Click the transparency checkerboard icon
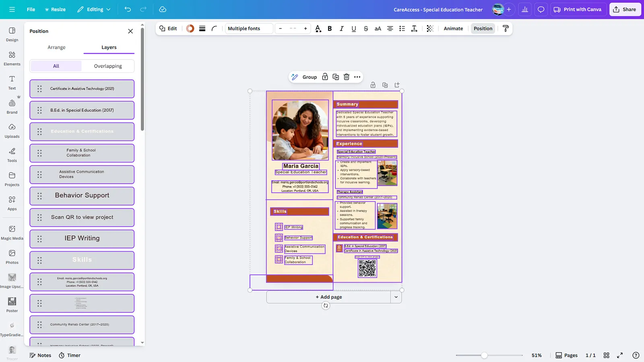This screenshot has width=644, height=362. pyautogui.click(x=430, y=29)
